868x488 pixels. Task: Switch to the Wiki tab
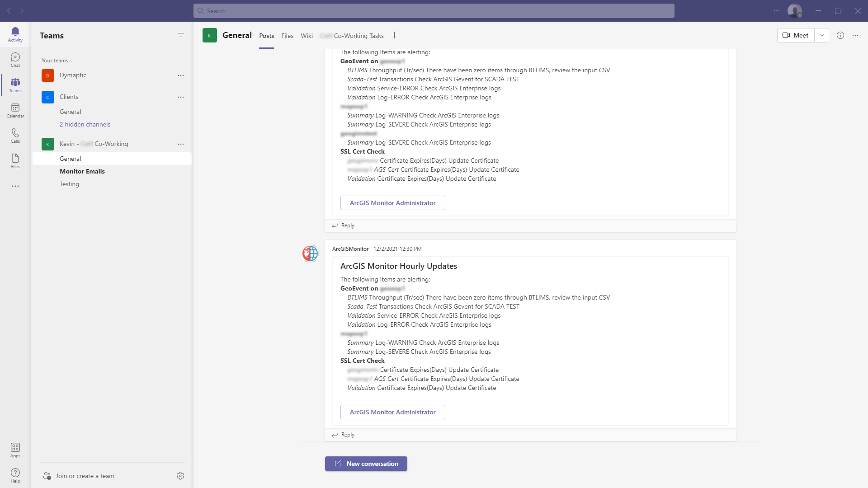307,36
